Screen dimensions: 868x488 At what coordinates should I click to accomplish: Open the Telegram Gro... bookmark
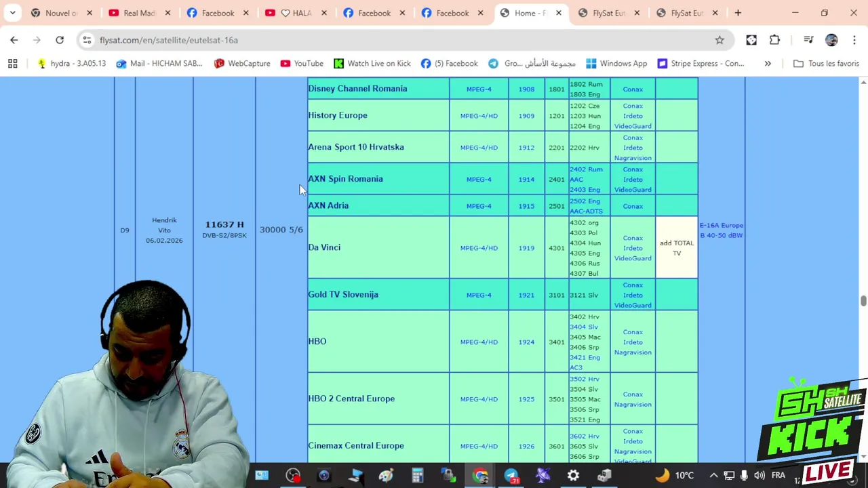tap(532, 63)
